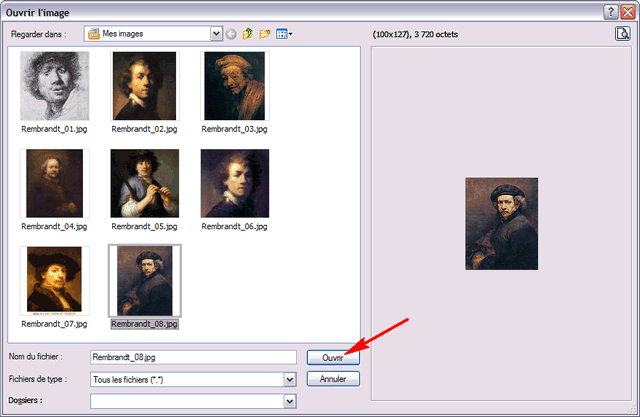Click the Rembrandt_07.jpg file name
Image resolution: width=640 pixels, height=417 pixels.
(x=54, y=324)
